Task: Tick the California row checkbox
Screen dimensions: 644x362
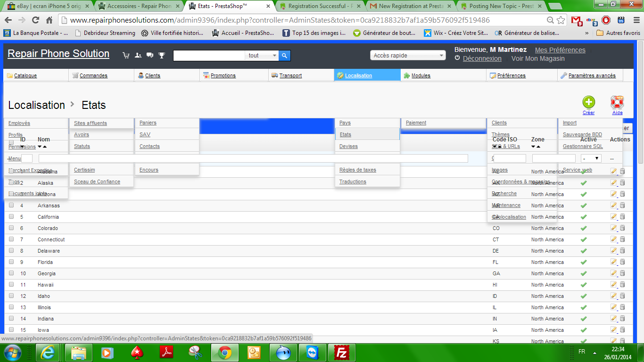Action: point(11,216)
